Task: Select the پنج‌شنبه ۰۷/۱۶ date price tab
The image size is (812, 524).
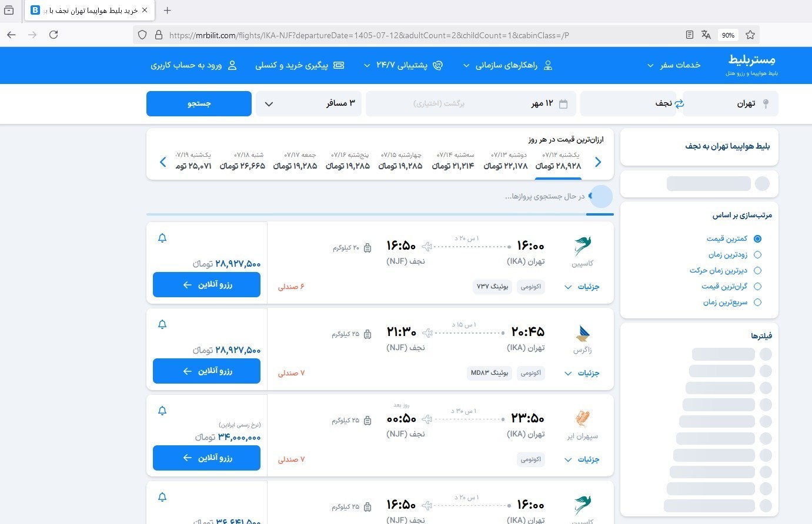Action: 348,161
